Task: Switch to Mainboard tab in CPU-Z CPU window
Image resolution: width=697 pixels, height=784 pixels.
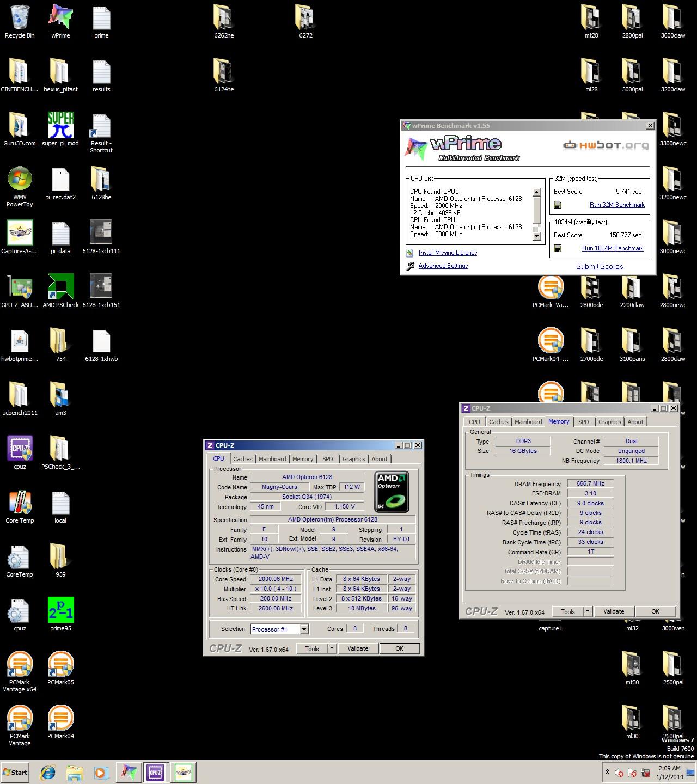Action: [x=272, y=459]
